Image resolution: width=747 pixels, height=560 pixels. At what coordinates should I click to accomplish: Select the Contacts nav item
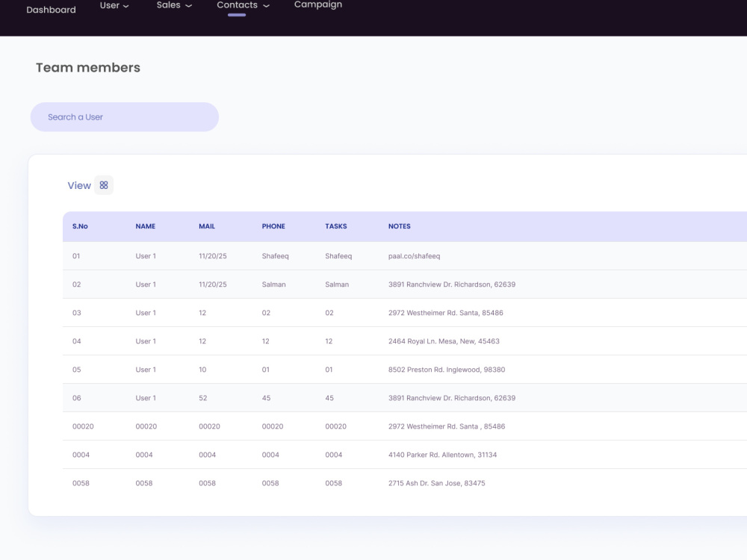tap(237, 5)
